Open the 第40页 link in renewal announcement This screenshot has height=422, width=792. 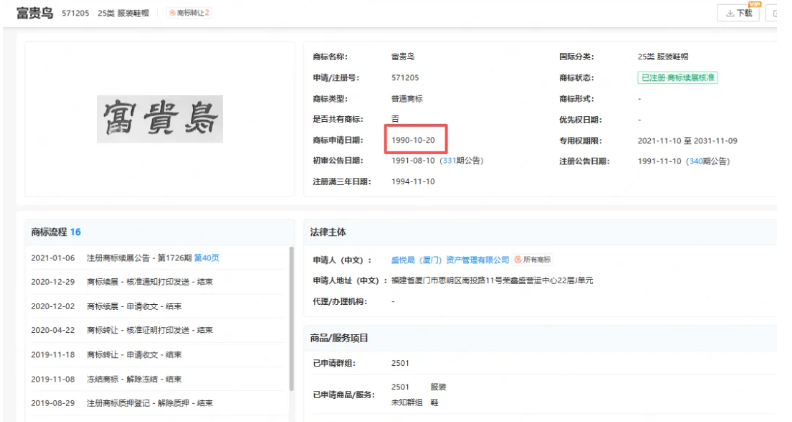(206, 257)
